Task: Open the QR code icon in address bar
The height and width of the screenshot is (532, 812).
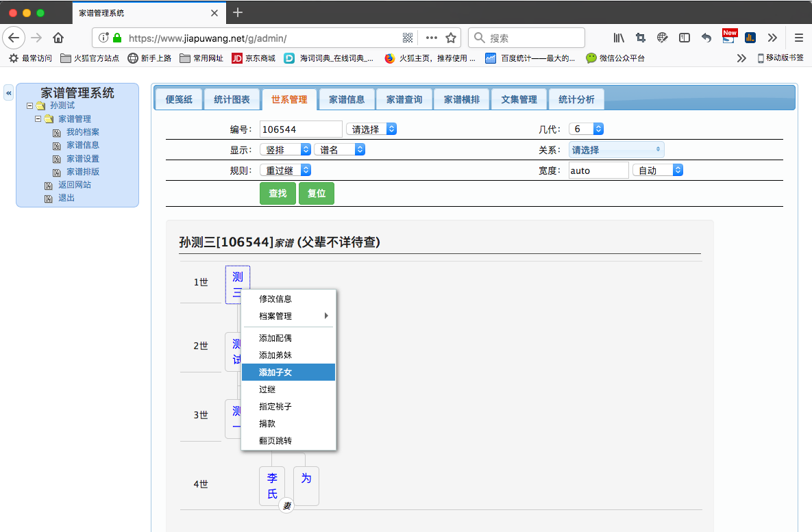Action: [408, 38]
